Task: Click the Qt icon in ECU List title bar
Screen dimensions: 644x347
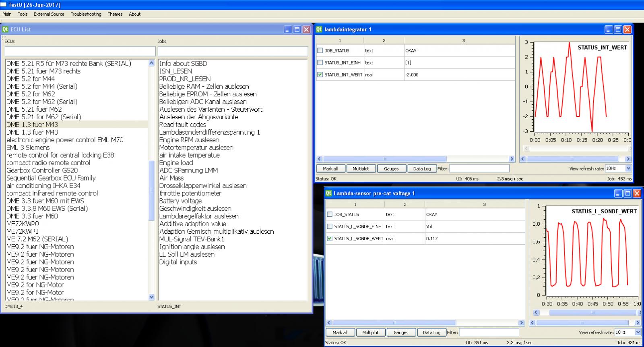Action: pos(5,29)
